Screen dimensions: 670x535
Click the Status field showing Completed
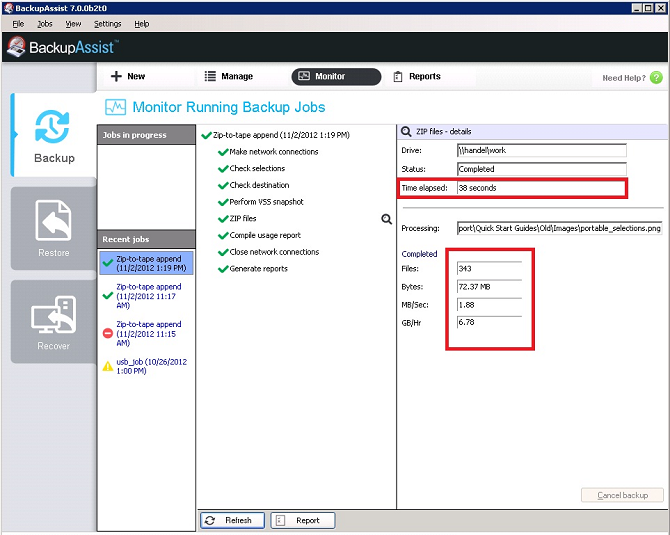[541, 169]
